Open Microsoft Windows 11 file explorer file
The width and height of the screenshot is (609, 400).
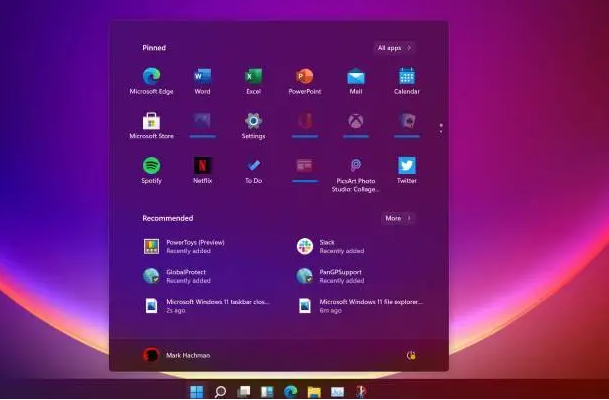[359, 306]
